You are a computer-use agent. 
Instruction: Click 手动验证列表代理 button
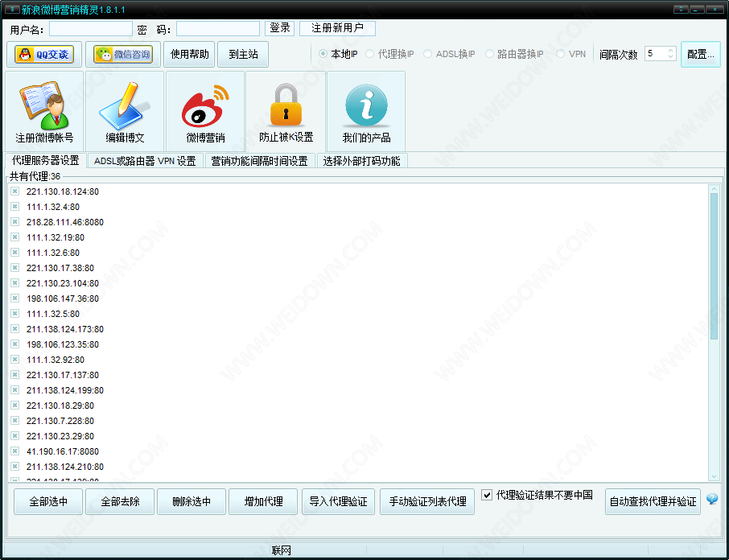pos(427,501)
